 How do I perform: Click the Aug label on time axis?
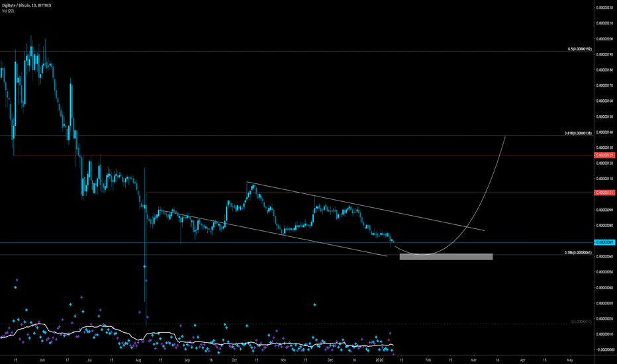138,360
